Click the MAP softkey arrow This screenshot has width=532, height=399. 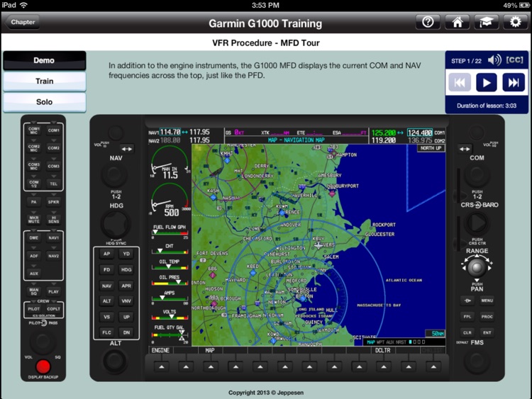point(211,367)
